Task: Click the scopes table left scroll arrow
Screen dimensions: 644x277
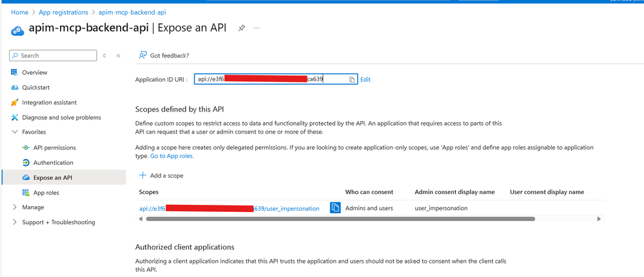Action: tap(141, 219)
